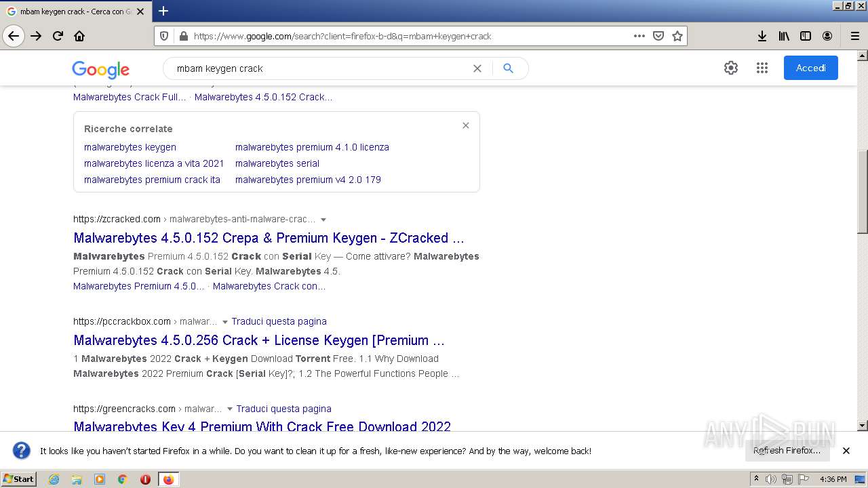Screen dimensions: 868x488
Task: Open related search malwarebytes premium v4 2.0 179
Action: pyautogui.click(x=308, y=180)
